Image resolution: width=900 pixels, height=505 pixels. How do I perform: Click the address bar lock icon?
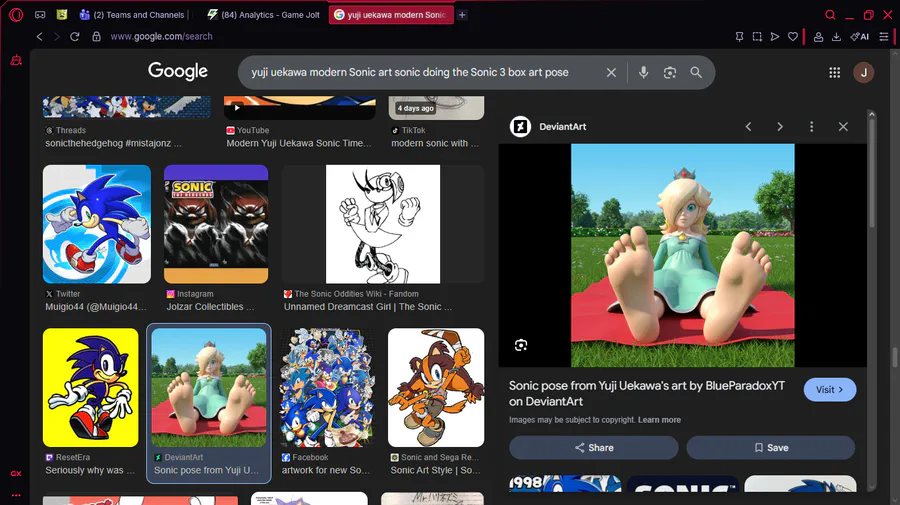point(96,37)
